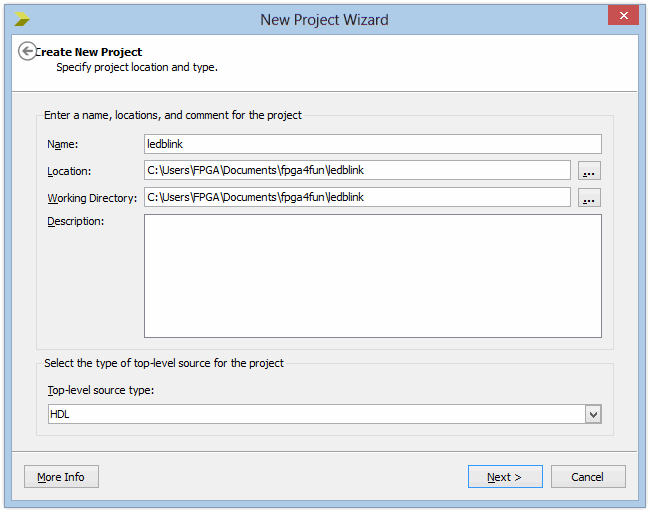Image resolution: width=650 pixels, height=512 pixels.
Task: Open More Info help
Action: point(61,477)
